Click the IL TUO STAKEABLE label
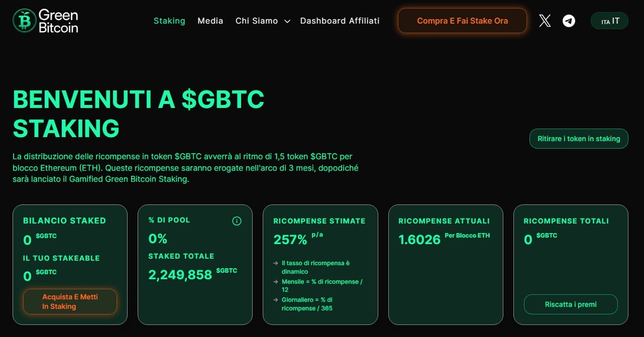This screenshot has width=644, height=337. (61, 258)
